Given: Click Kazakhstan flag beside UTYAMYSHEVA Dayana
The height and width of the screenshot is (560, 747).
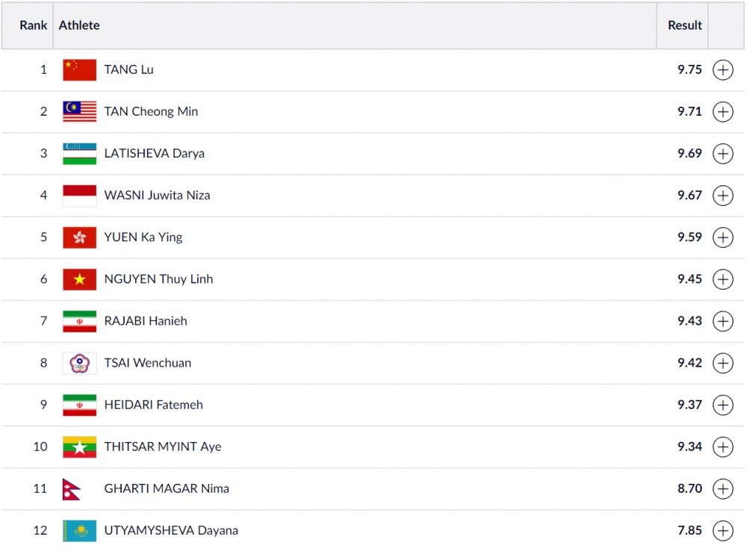Looking at the screenshot, I should tap(79, 530).
